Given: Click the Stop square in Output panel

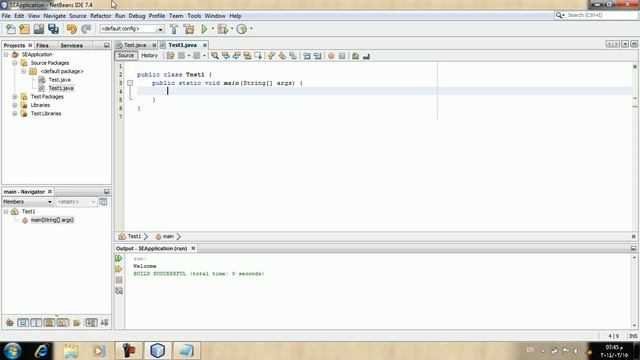Looking at the screenshot, I should pos(119,280).
